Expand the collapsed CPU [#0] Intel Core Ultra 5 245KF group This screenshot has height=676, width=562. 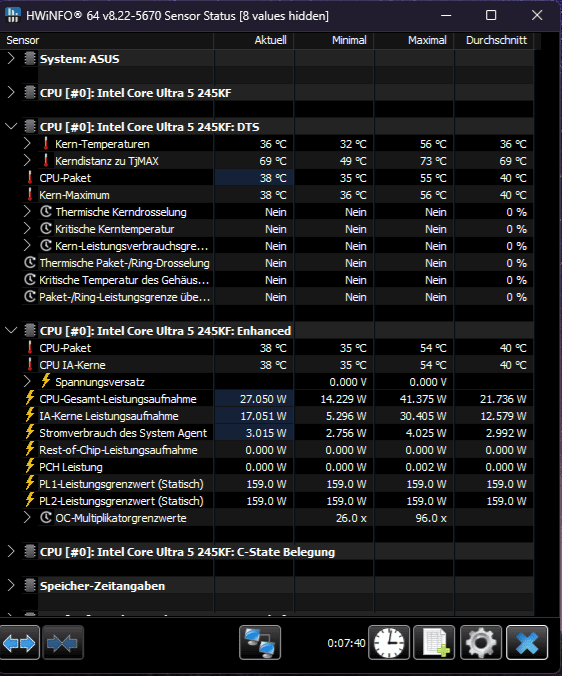pyautogui.click(x=11, y=93)
